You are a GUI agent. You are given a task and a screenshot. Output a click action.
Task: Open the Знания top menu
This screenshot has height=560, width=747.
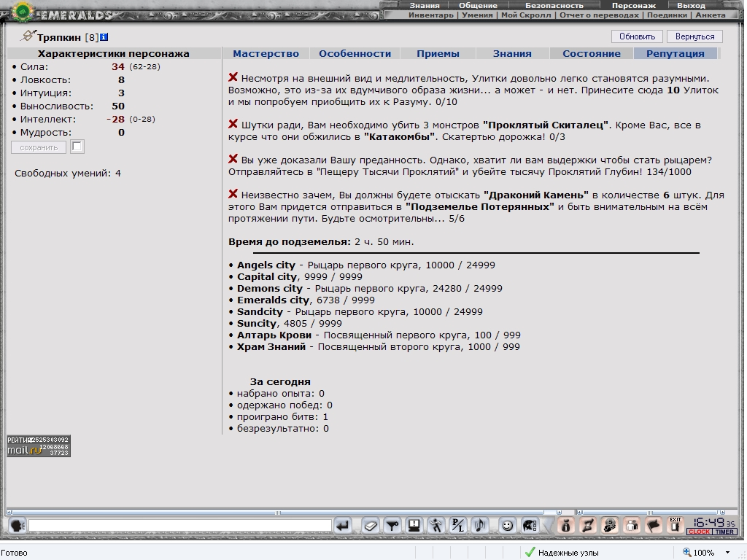click(425, 6)
